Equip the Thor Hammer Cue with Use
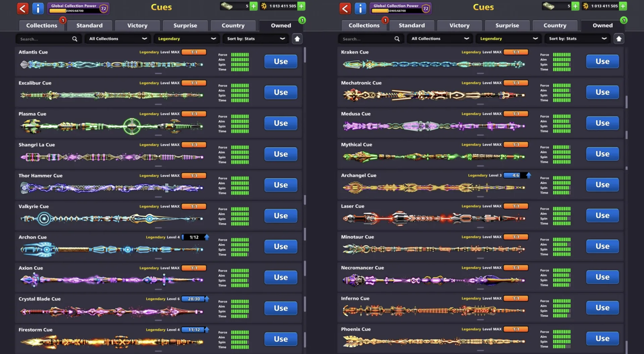 [x=281, y=185]
